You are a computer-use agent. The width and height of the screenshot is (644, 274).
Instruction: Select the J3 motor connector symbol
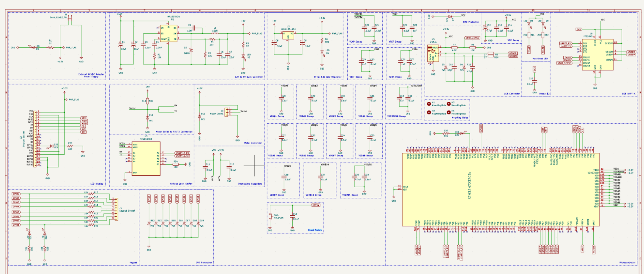pyautogui.click(x=227, y=112)
